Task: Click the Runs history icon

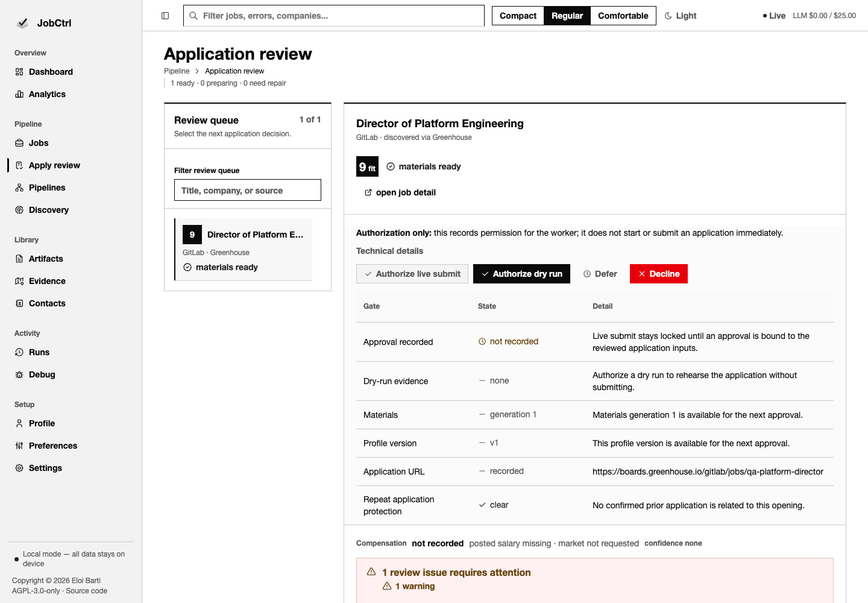Action: 19,352
